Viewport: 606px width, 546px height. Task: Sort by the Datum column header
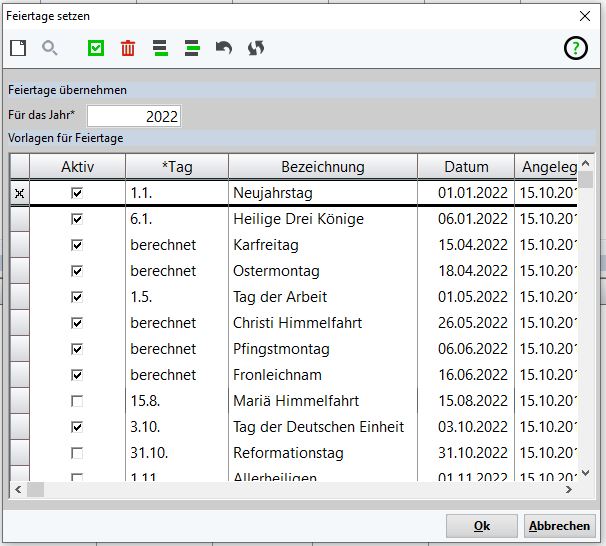coord(466,167)
